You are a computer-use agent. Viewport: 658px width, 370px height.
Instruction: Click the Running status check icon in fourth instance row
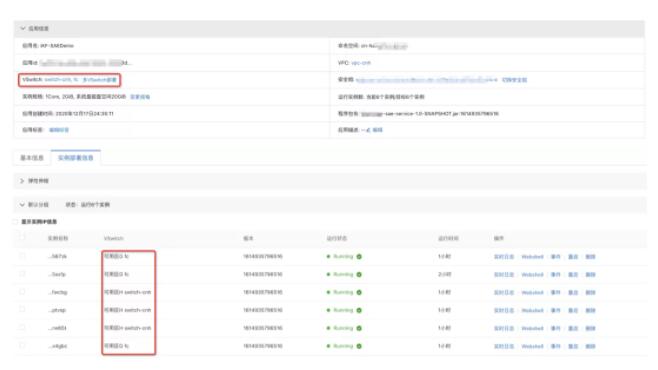[x=359, y=310]
